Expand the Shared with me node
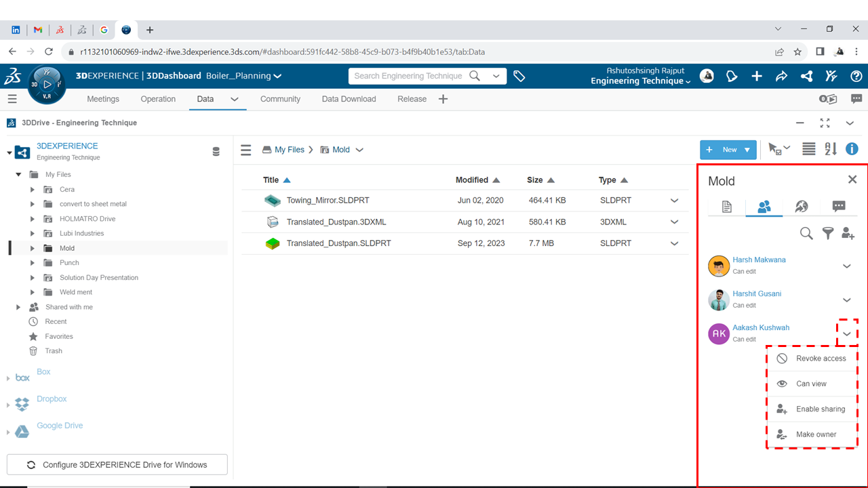The image size is (868, 488). 19,307
